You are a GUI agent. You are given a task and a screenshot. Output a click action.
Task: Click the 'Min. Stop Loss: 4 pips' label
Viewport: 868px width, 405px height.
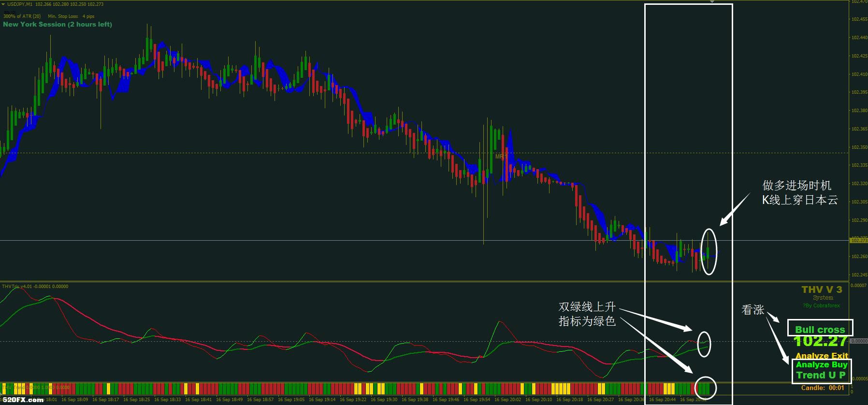click(x=71, y=16)
